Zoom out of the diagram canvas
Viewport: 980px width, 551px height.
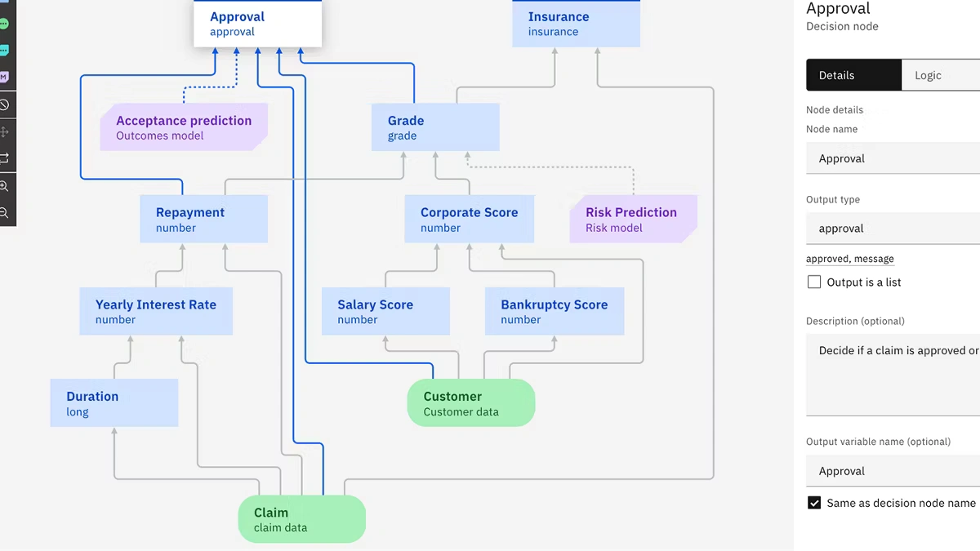(x=4, y=213)
